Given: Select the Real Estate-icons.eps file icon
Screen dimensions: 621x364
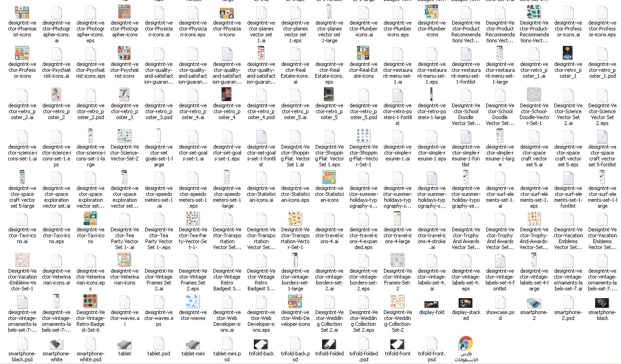Looking at the screenshot, I should click(329, 54).
